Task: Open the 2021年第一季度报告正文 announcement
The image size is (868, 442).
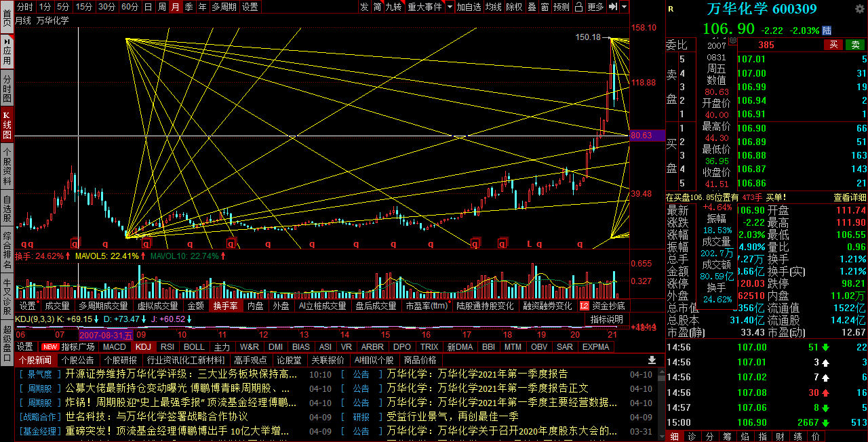Action: click(488, 388)
